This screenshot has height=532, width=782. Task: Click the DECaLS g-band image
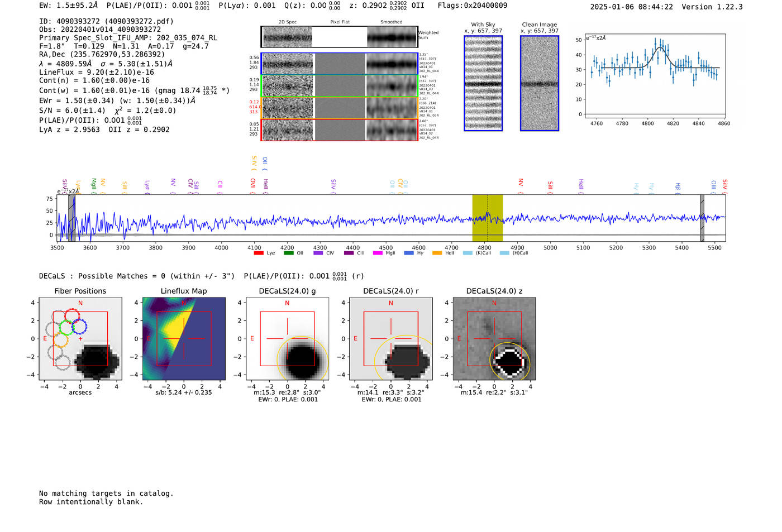(287, 339)
